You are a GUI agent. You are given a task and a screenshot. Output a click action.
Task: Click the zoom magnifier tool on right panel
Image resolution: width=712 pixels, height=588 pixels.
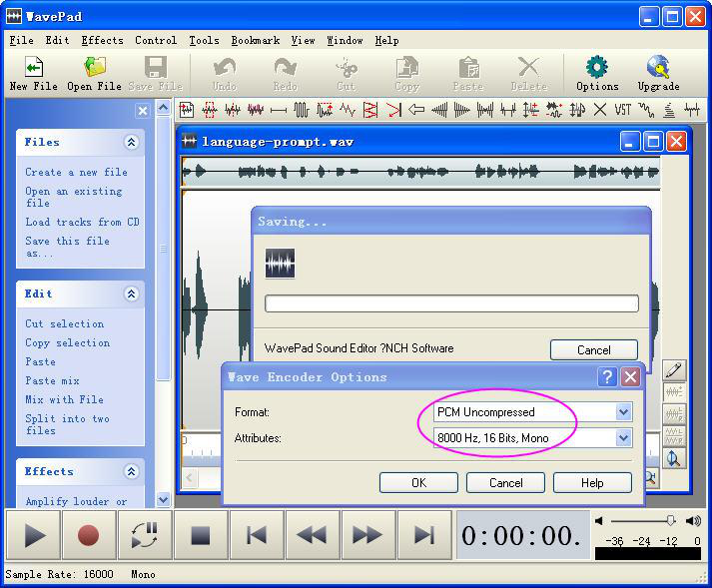[x=674, y=458]
